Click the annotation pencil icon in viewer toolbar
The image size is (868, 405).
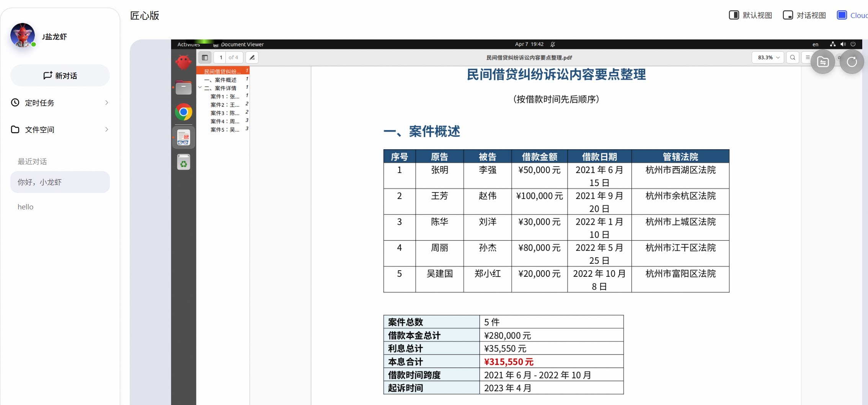(x=252, y=57)
